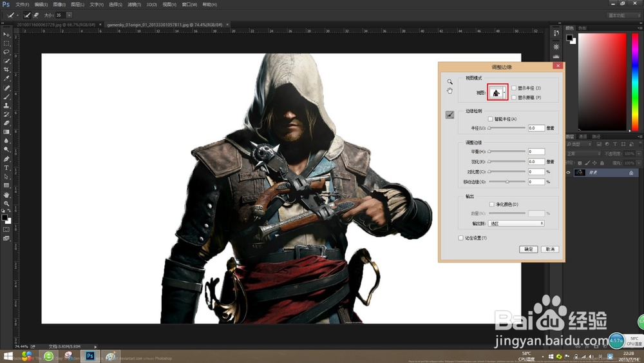The image size is (644, 363).
Task: Check 净化颜色 (D) checkbox
Action: pos(491,204)
